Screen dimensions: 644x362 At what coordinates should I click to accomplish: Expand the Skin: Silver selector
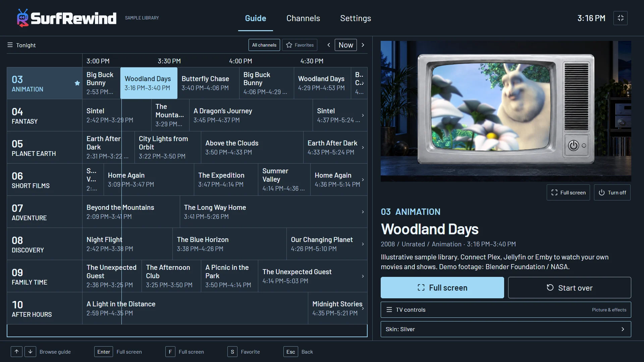[506, 329]
